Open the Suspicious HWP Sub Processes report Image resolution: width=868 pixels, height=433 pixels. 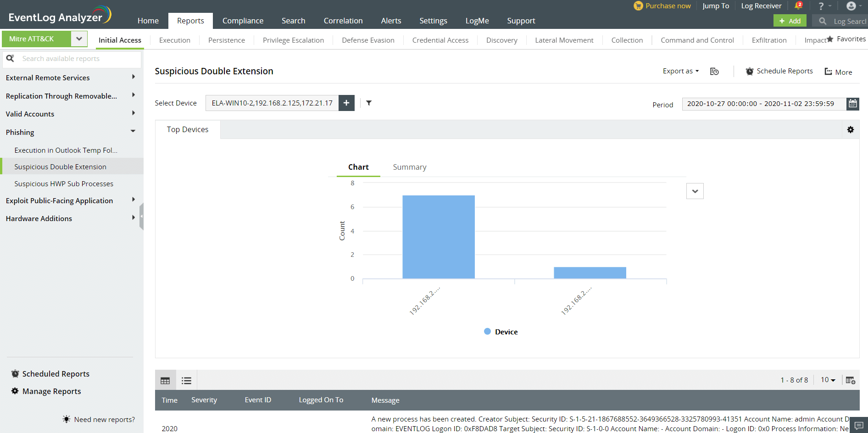(64, 183)
